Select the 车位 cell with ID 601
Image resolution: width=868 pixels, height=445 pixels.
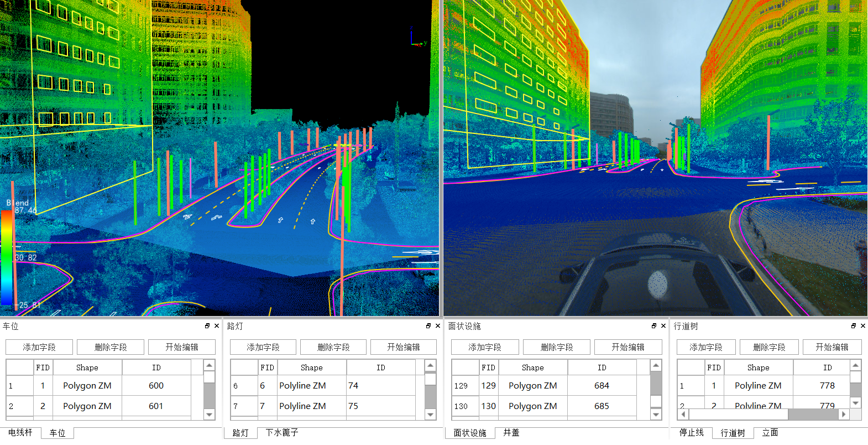(156, 406)
